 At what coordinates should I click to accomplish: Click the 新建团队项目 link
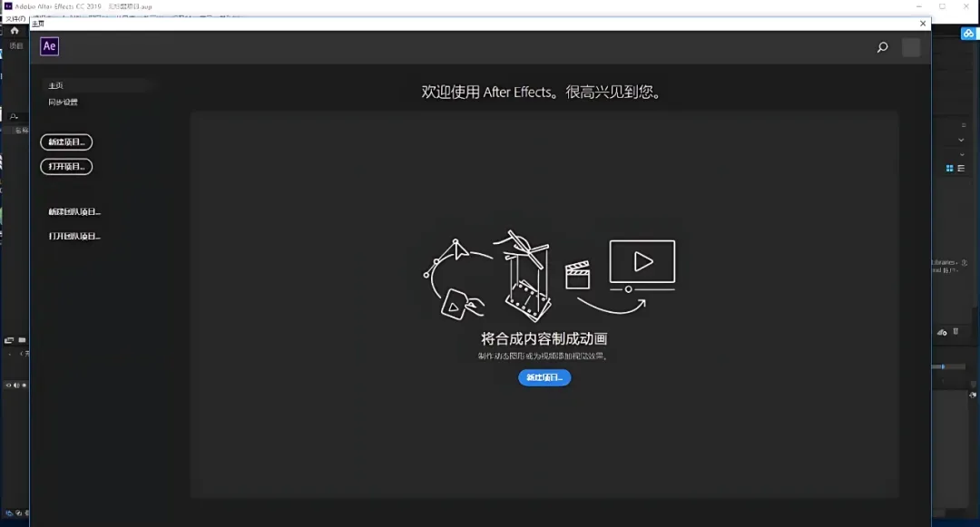tap(74, 211)
